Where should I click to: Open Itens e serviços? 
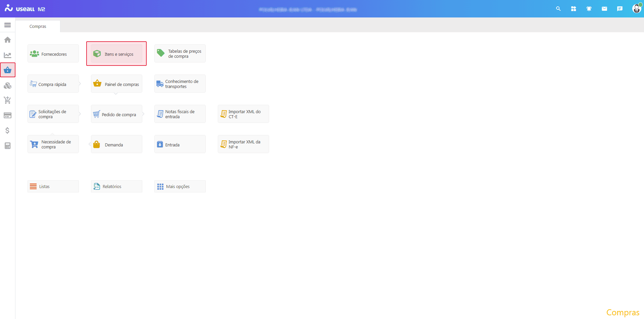pos(116,54)
